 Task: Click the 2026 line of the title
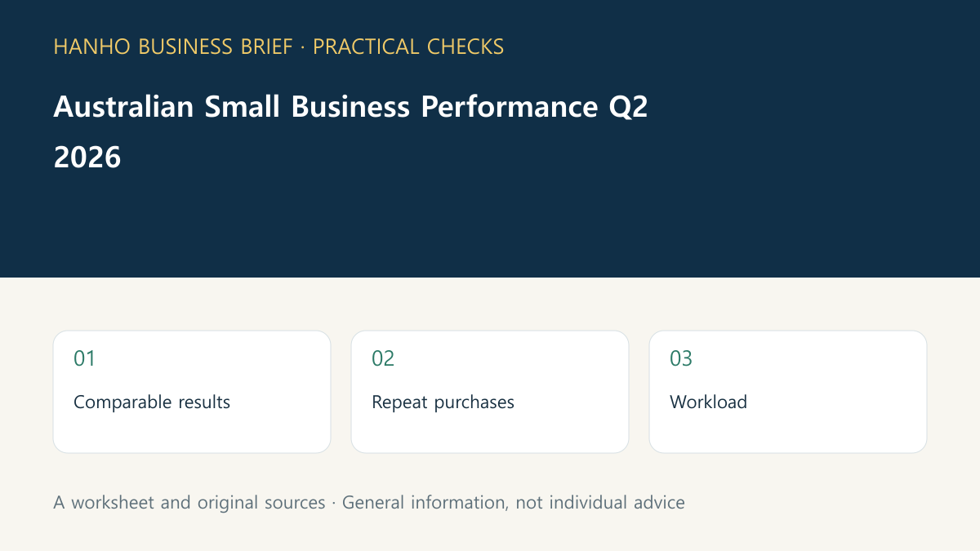point(87,158)
